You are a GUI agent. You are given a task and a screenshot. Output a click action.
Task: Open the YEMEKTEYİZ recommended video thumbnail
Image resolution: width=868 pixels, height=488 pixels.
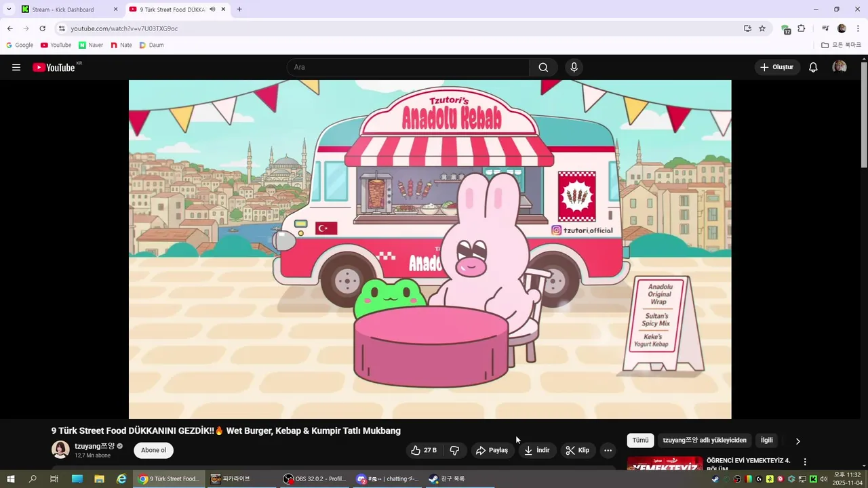pos(665,464)
